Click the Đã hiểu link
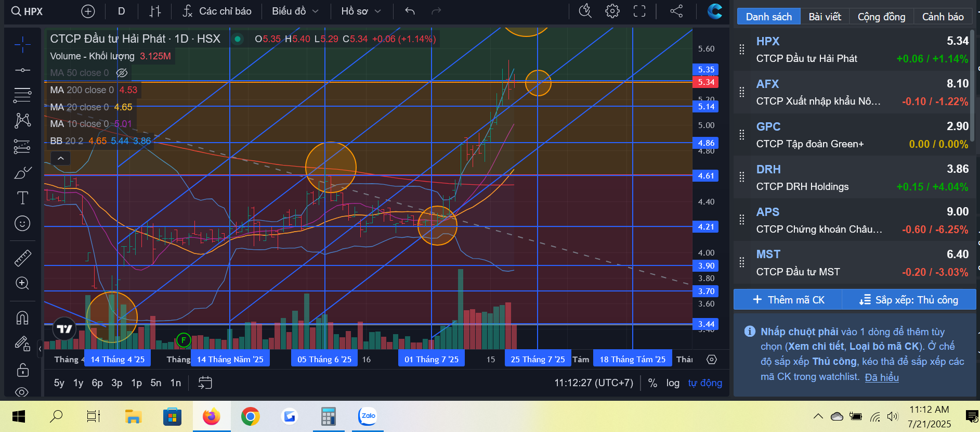Viewport: 980px width, 432px height. tap(882, 377)
